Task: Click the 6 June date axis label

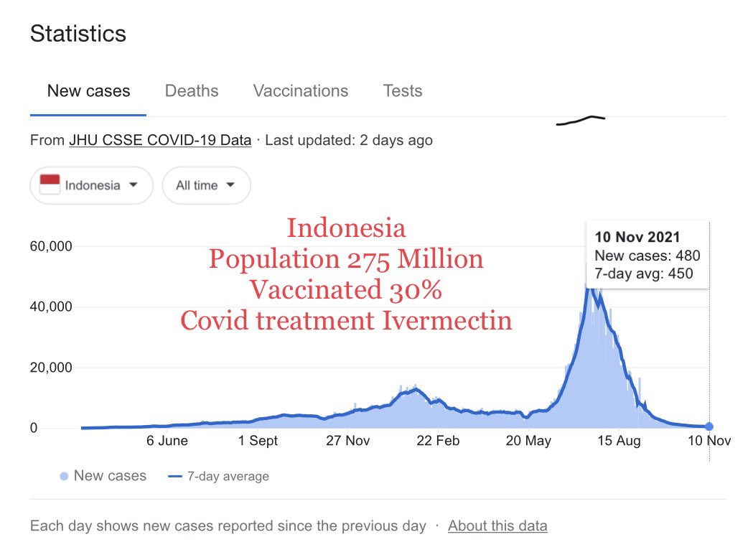Action: [167, 441]
